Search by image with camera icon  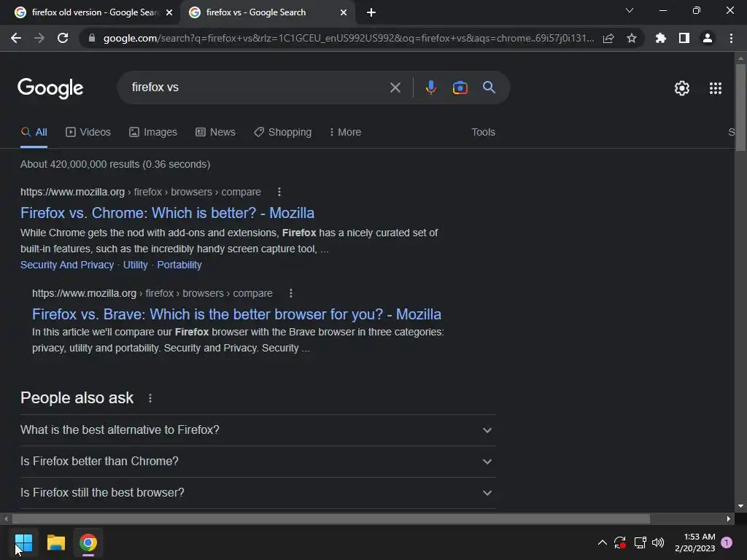coord(460,87)
